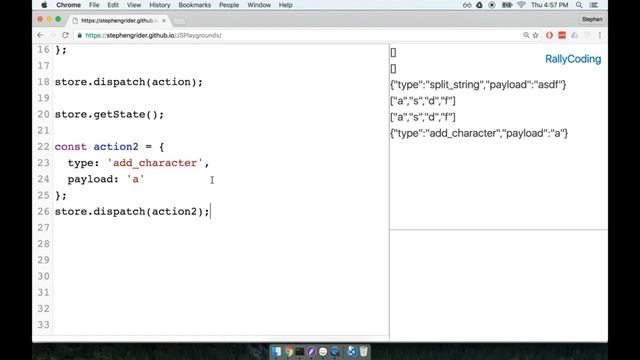Open Terminal from the Dock
Image resolution: width=640 pixels, height=360 pixels.
[300, 351]
